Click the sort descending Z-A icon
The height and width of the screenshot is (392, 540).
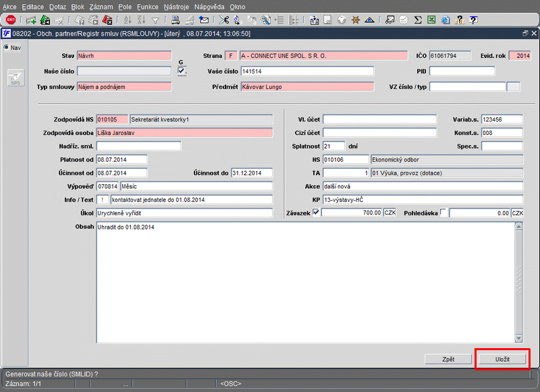pyautogui.click(x=141, y=20)
